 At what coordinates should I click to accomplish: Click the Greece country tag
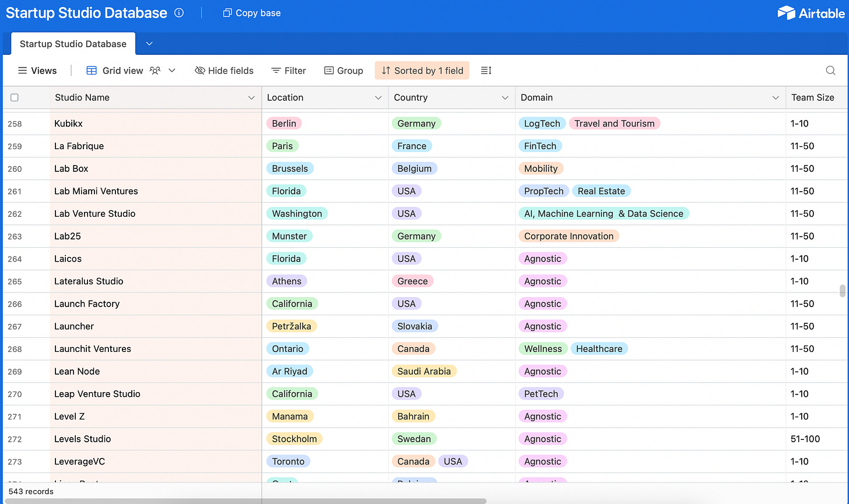[x=412, y=281]
